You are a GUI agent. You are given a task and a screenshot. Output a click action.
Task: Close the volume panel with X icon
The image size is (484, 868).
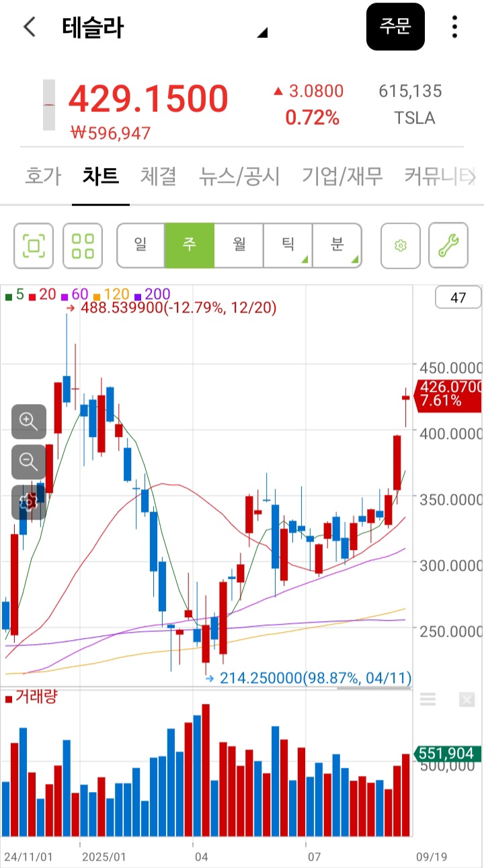[x=467, y=700]
